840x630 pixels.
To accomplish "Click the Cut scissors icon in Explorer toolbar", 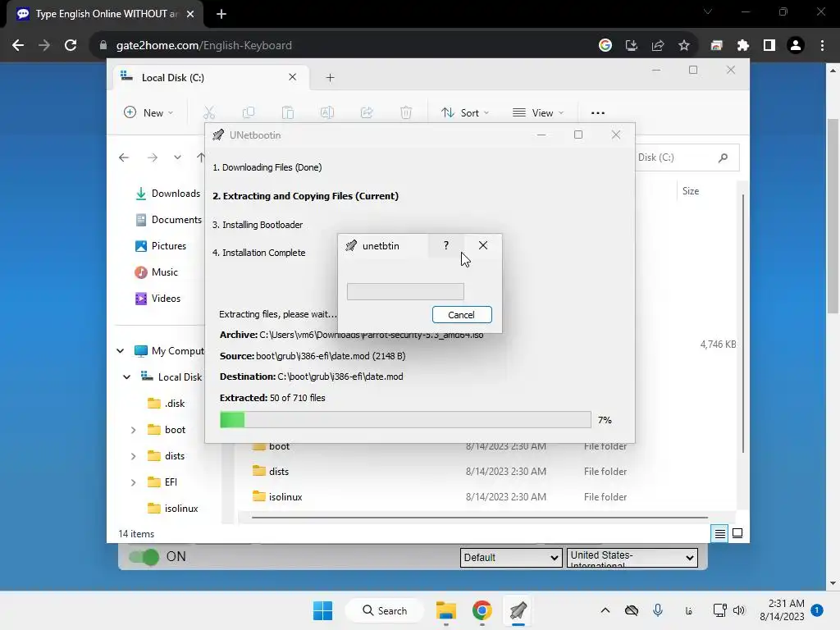I will click(209, 112).
